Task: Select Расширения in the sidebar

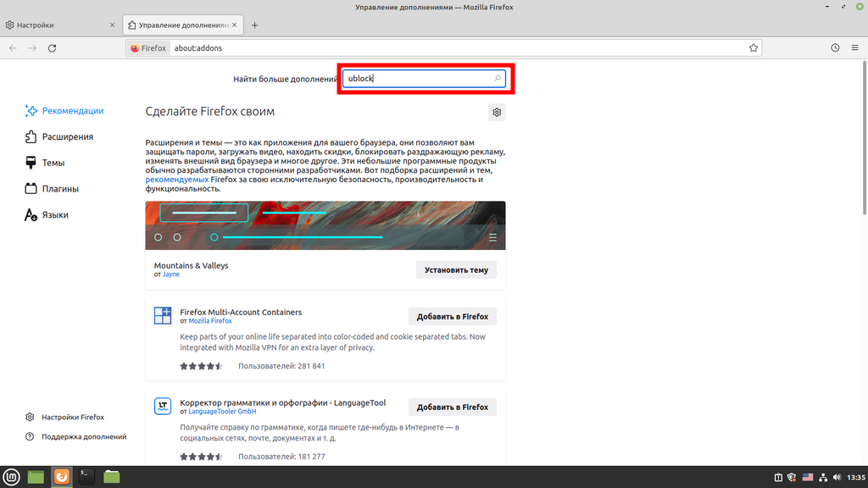Action: click(x=67, y=136)
